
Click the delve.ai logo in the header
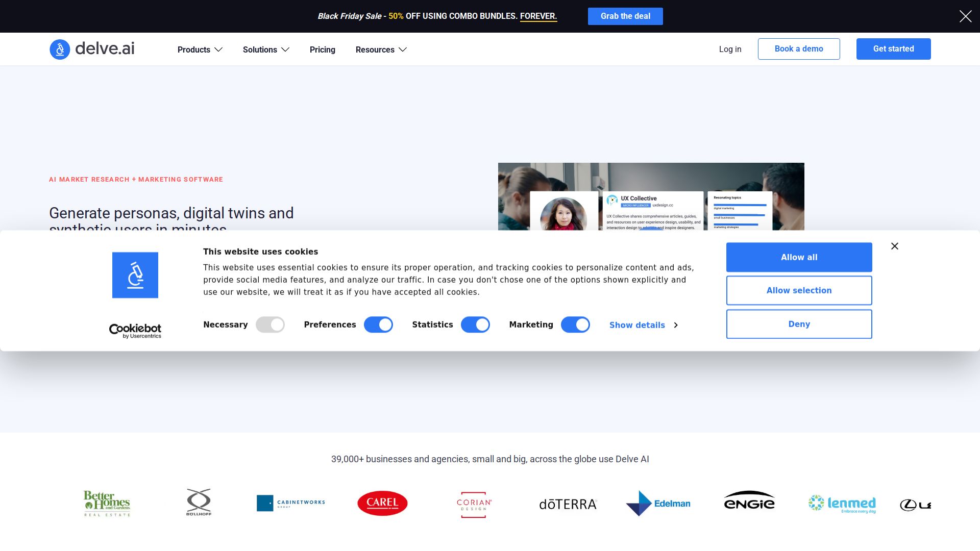(x=92, y=49)
